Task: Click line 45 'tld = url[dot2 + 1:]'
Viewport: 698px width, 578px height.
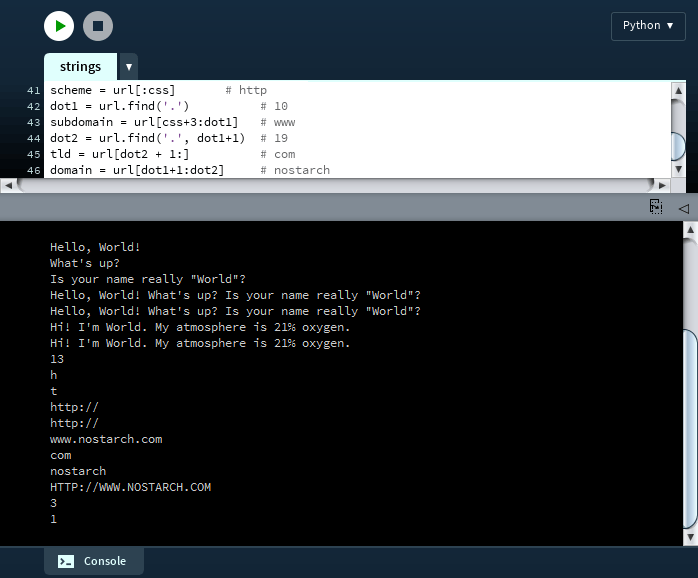Action: [119, 154]
